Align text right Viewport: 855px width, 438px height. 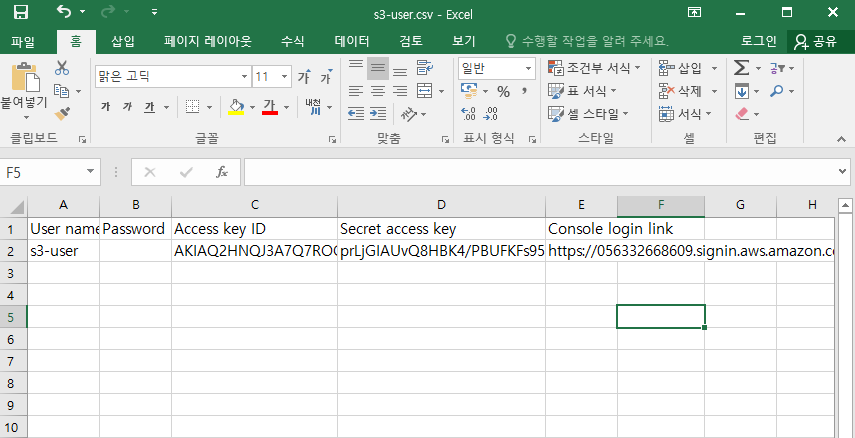tap(400, 91)
